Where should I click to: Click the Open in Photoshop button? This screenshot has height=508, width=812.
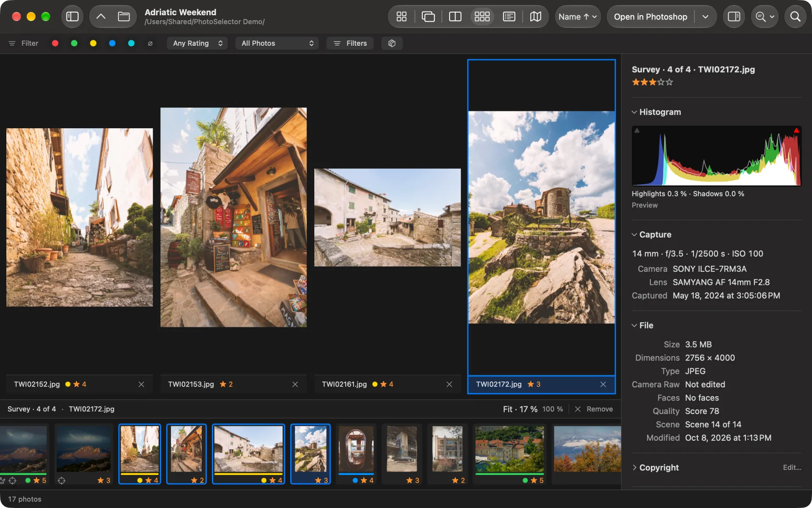pyautogui.click(x=650, y=17)
